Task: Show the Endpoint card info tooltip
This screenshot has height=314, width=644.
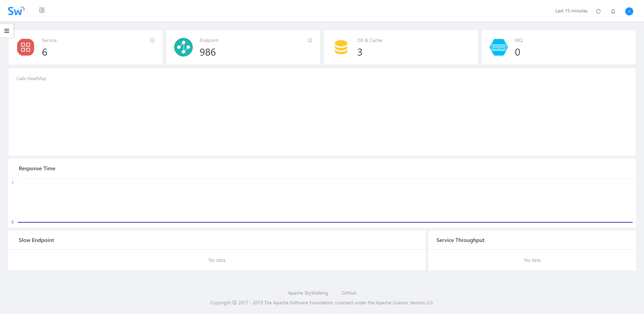Action: pyautogui.click(x=310, y=40)
